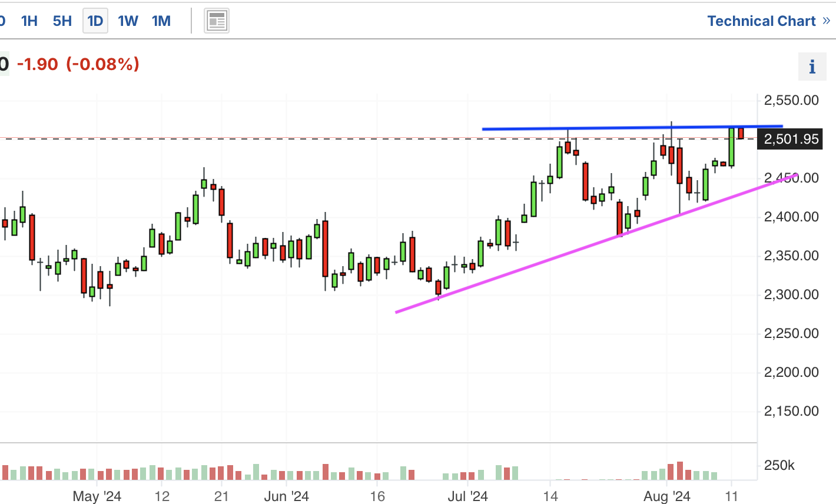The width and height of the screenshot is (836, 504).
Task: Select the magenta rising trendline
Action: tap(596, 243)
